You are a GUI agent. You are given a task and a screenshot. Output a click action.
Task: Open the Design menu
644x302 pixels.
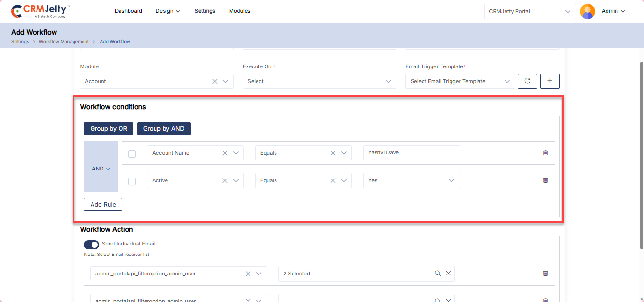168,11
